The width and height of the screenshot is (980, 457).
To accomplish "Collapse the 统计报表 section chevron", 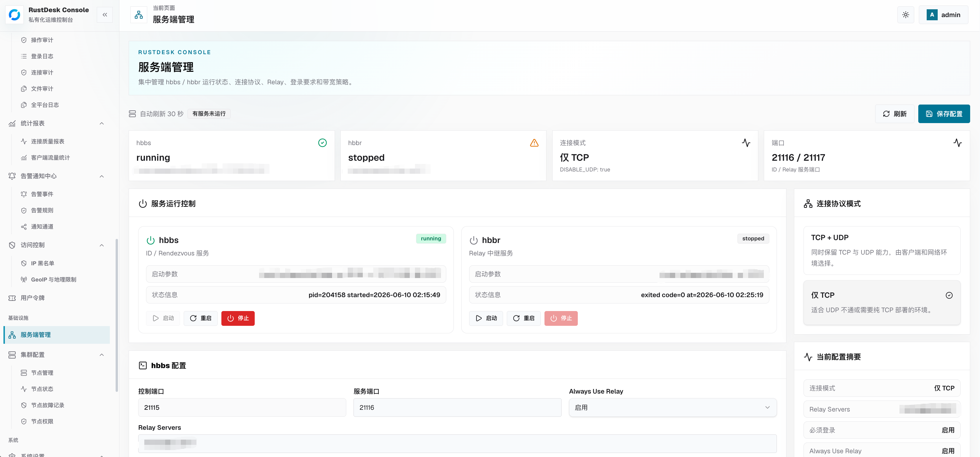I will [x=102, y=124].
